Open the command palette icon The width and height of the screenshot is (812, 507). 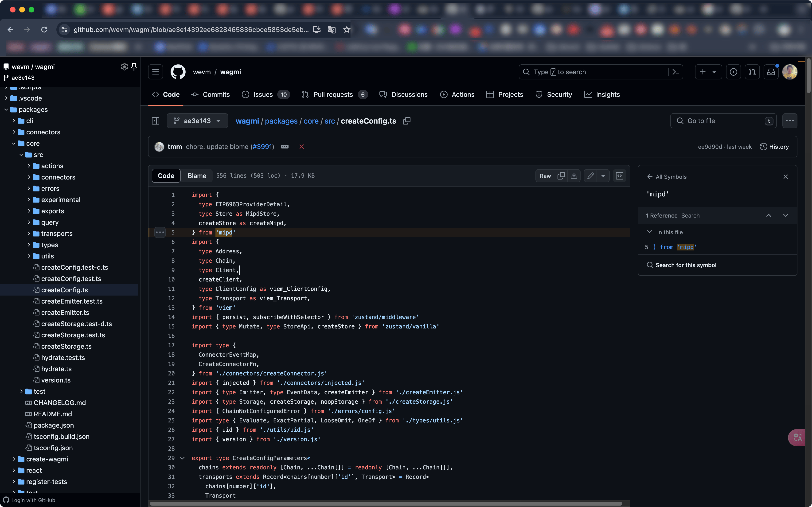[x=675, y=72]
